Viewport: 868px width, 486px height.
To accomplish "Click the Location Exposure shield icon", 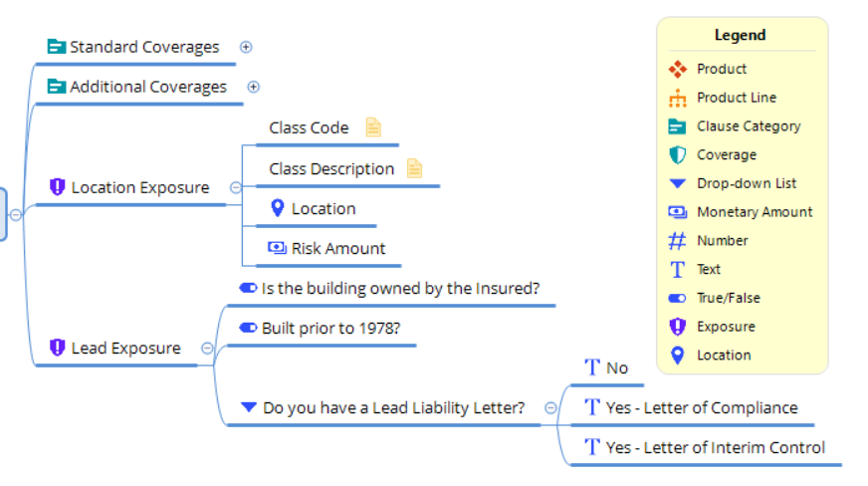I will click(x=57, y=187).
